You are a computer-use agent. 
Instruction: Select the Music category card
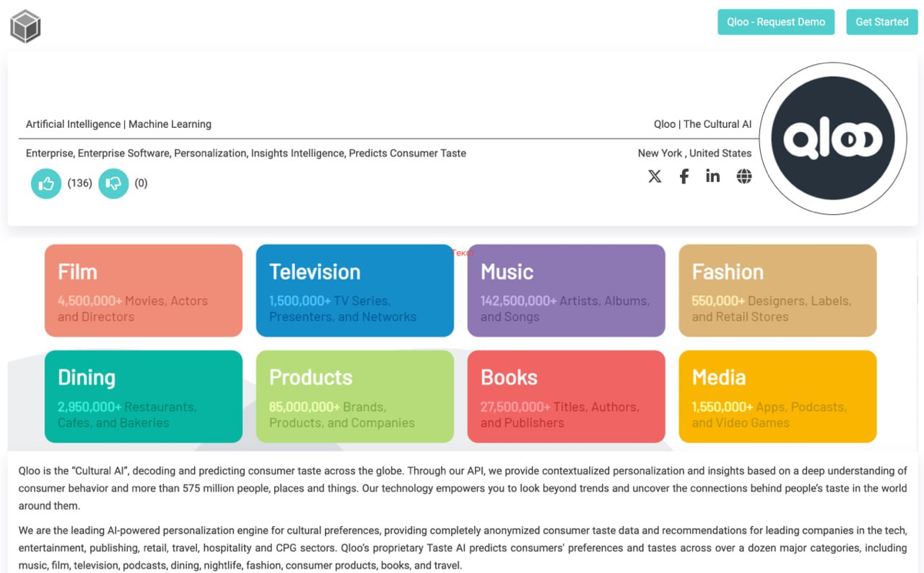tap(566, 290)
